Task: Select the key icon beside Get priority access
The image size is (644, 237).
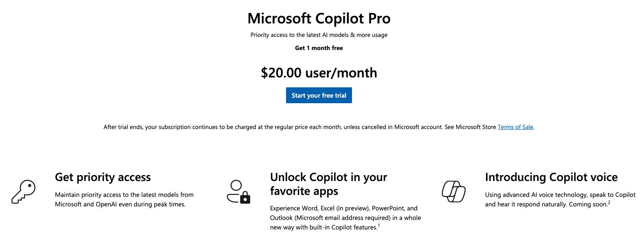Action: [24, 192]
